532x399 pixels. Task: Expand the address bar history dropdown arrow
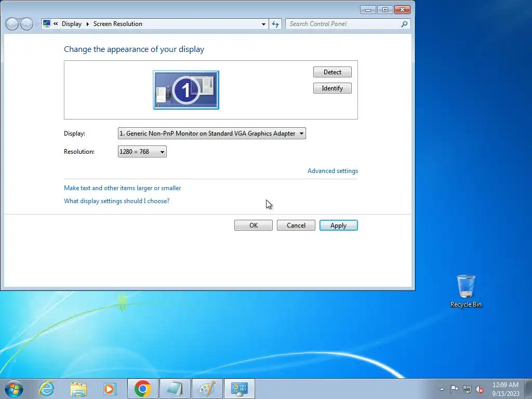[x=263, y=24]
